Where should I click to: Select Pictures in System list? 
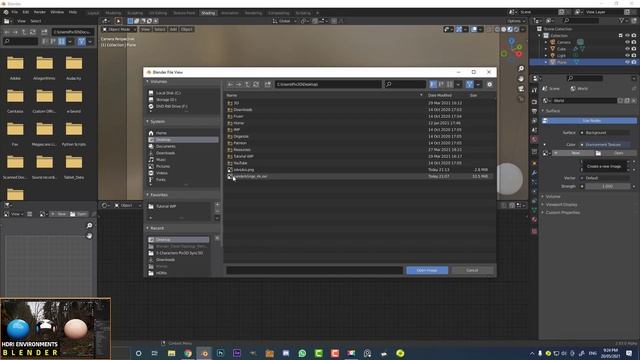[183, 167]
